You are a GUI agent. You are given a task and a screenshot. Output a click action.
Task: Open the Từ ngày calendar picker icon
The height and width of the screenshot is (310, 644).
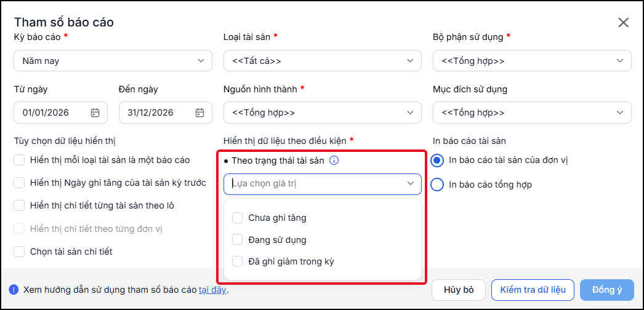tap(95, 113)
